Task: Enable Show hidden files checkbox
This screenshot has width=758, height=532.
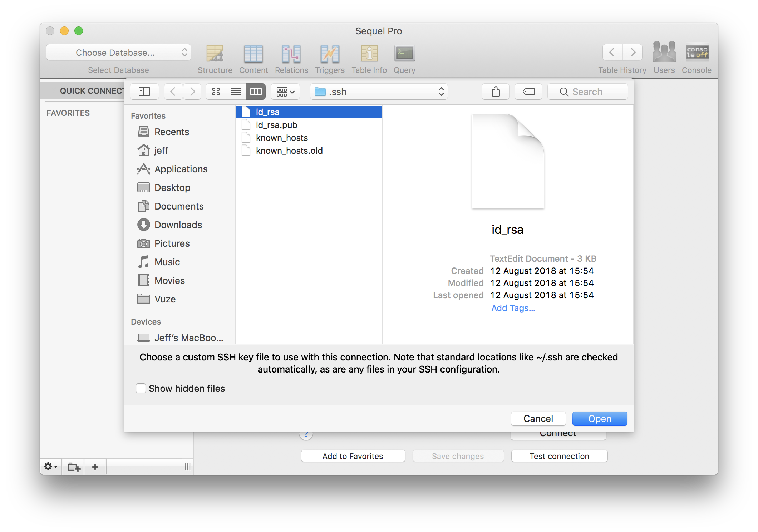Action: click(141, 388)
